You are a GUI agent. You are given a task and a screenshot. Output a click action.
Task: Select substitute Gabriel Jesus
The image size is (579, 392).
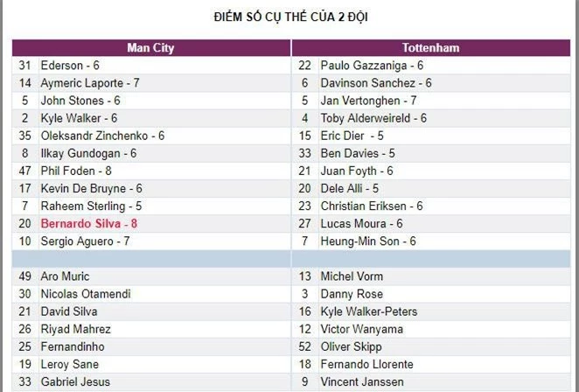click(77, 381)
